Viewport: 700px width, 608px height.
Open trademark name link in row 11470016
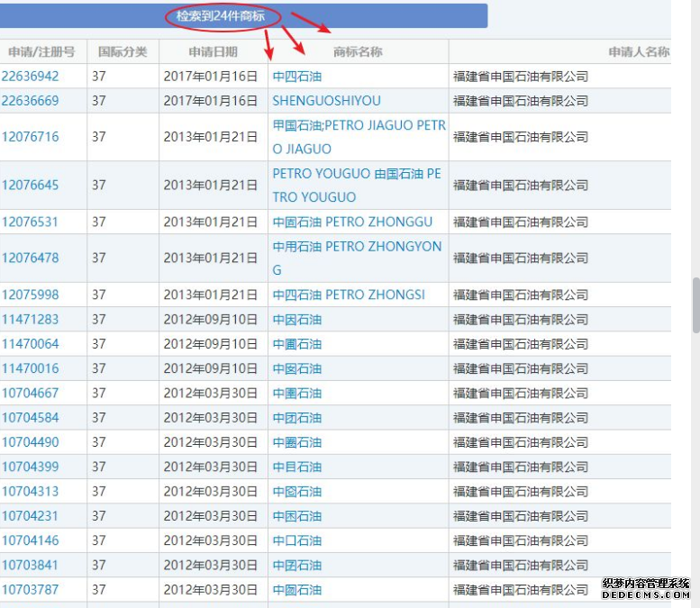click(x=297, y=368)
